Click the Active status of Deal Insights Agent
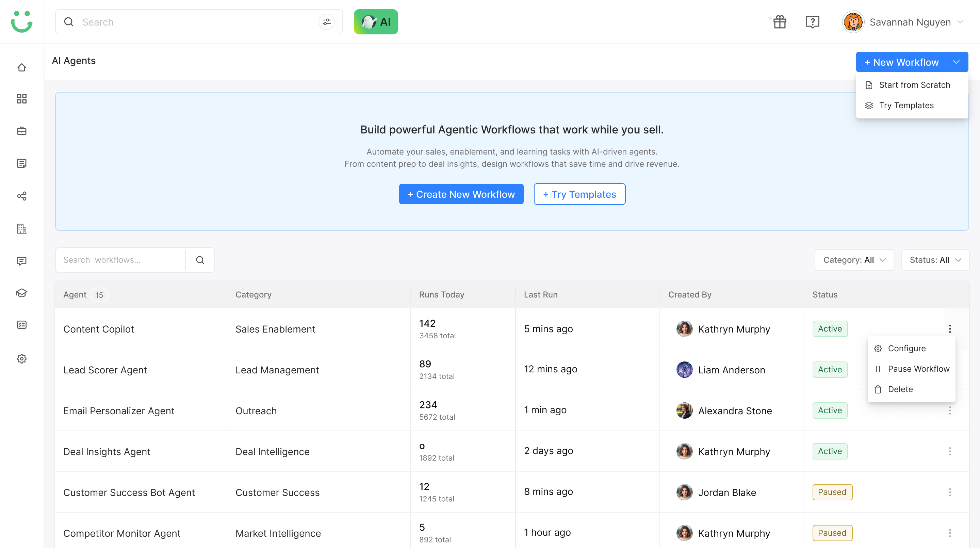 830,451
